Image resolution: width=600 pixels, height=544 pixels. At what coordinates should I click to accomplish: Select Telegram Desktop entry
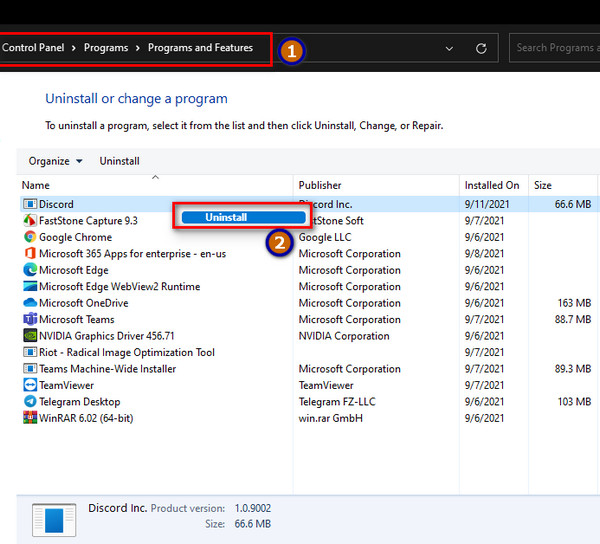point(80,402)
